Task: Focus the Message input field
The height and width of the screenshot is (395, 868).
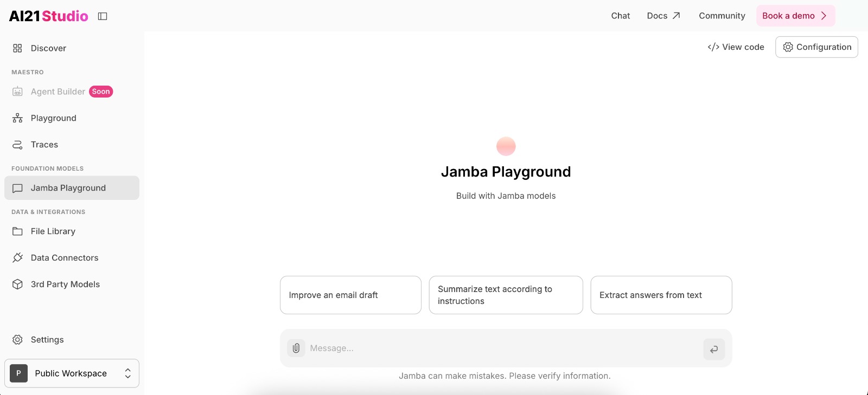Action: [499, 348]
